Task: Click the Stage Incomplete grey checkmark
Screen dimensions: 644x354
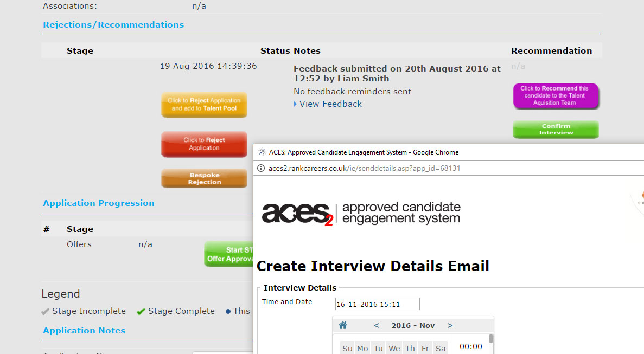Action: click(46, 312)
